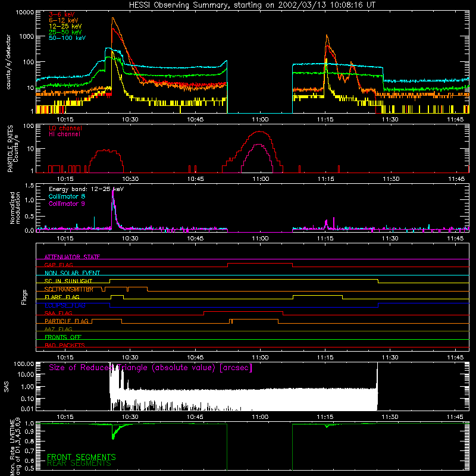Click the BAD PACKETS flag label

point(65,345)
